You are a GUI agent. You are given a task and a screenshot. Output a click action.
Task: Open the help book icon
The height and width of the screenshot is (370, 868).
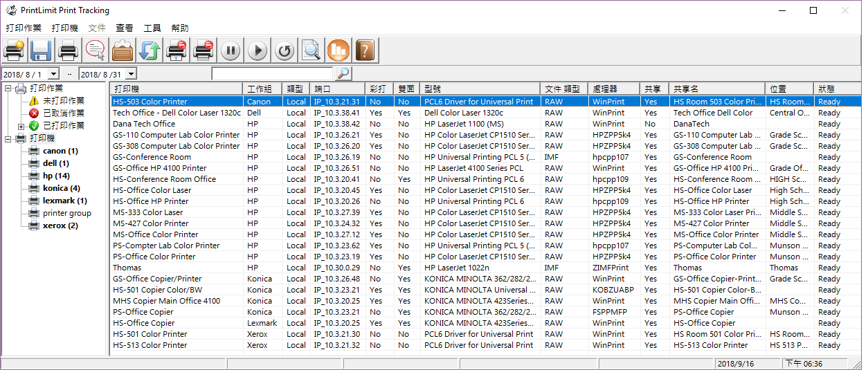pyautogui.click(x=365, y=50)
